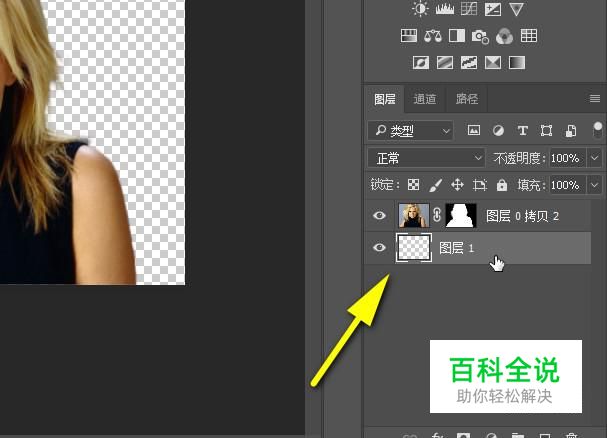The width and height of the screenshot is (607, 438).
Task: Add a Posterize adjustment
Action: 445,62
